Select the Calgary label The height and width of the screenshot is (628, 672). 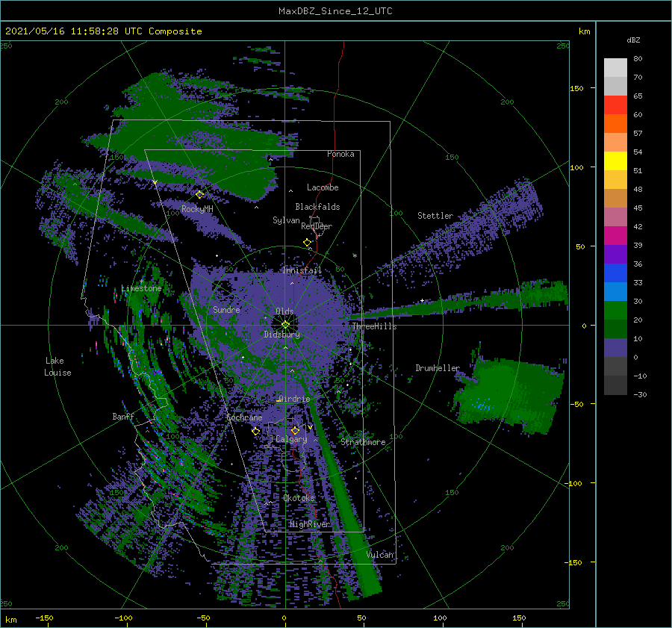click(291, 439)
